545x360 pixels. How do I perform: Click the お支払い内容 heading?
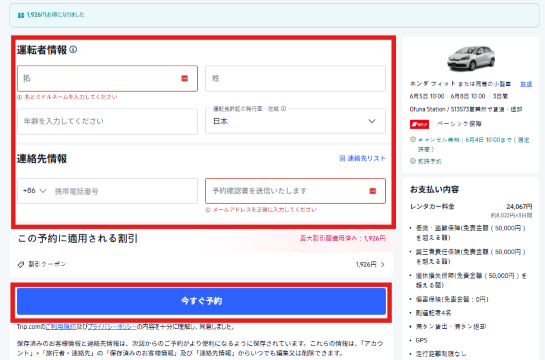(x=434, y=189)
